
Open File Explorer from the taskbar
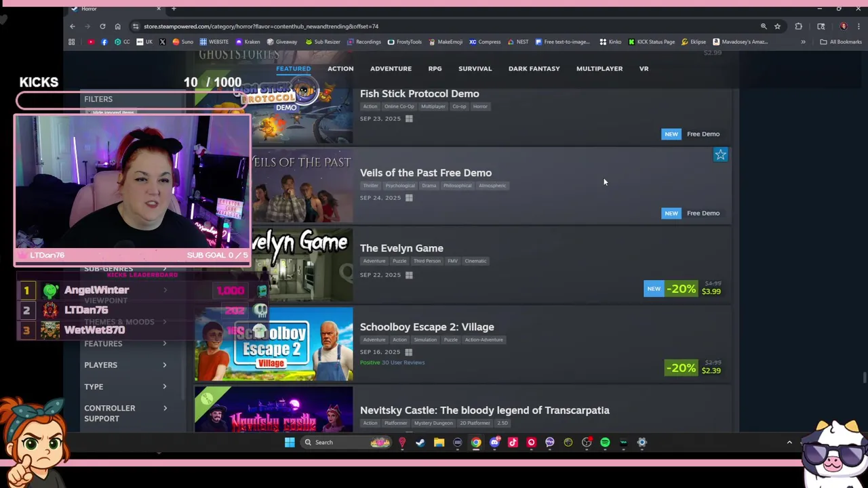[x=439, y=443]
